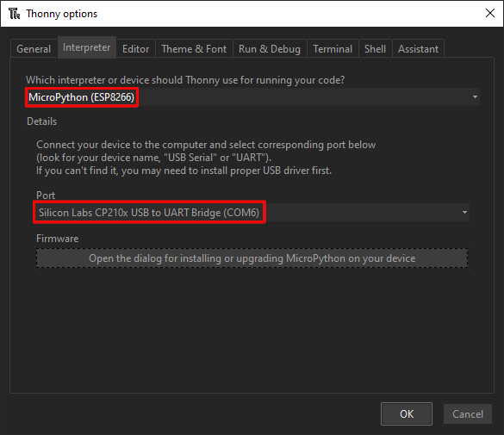This screenshot has height=435, width=504.
Task: Confirm settings with the OK button
Action: 407,413
